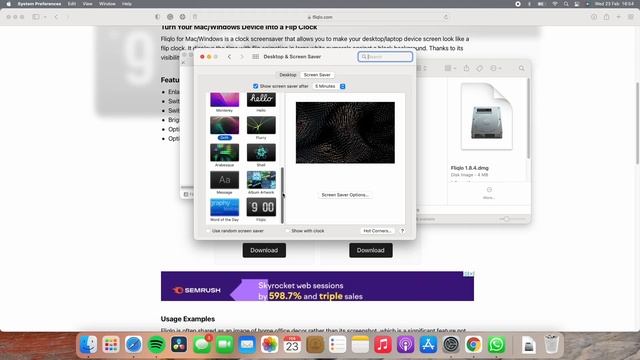Click the Finder window search icon

tap(522, 69)
